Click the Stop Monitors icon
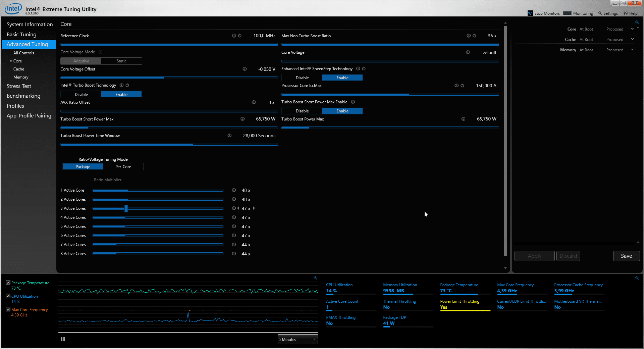The width and height of the screenshot is (644, 349). 530,13
